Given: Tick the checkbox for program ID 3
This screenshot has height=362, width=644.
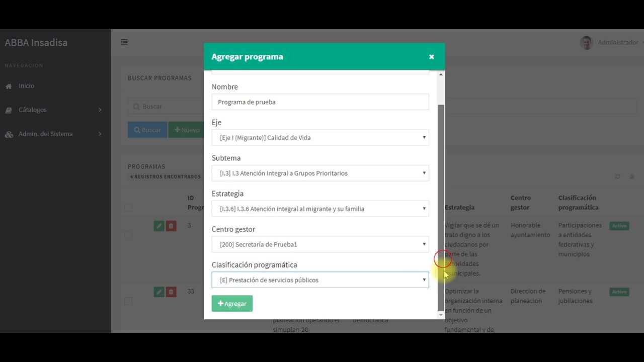Looking at the screenshot, I should (x=128, y=235).
